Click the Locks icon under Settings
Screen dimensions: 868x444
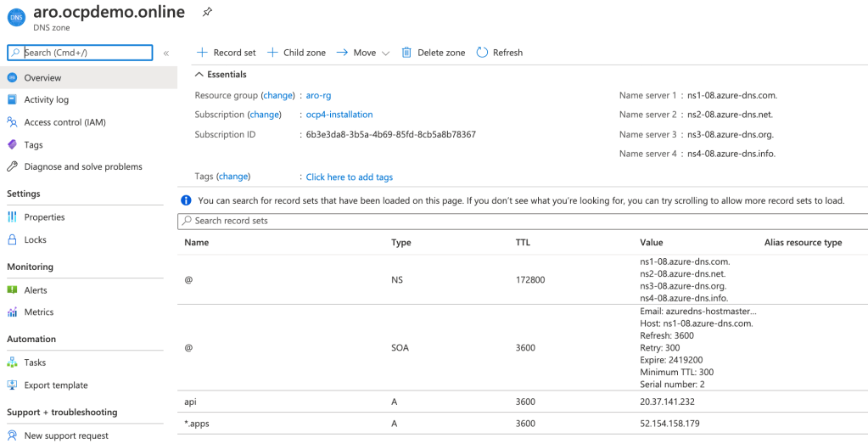point(12,239)
